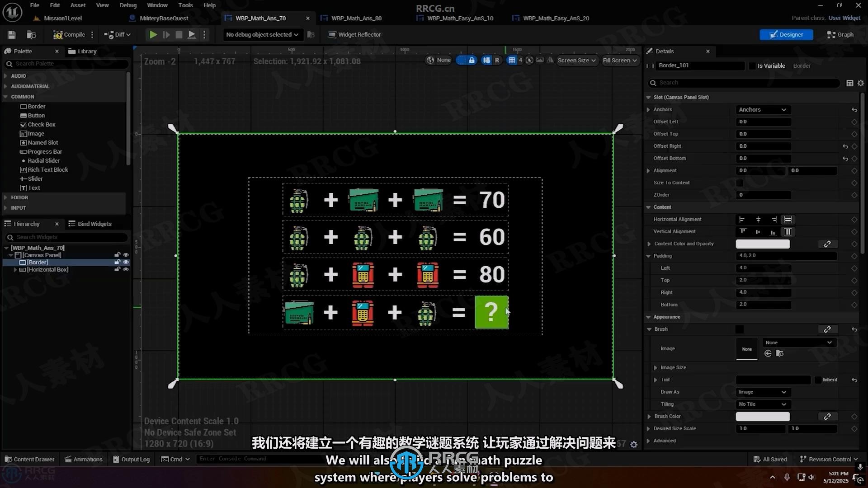Screen dimensions: 868x488
Task: Open the Draw As Image dropdown
Action: click(x=763, y=392)
